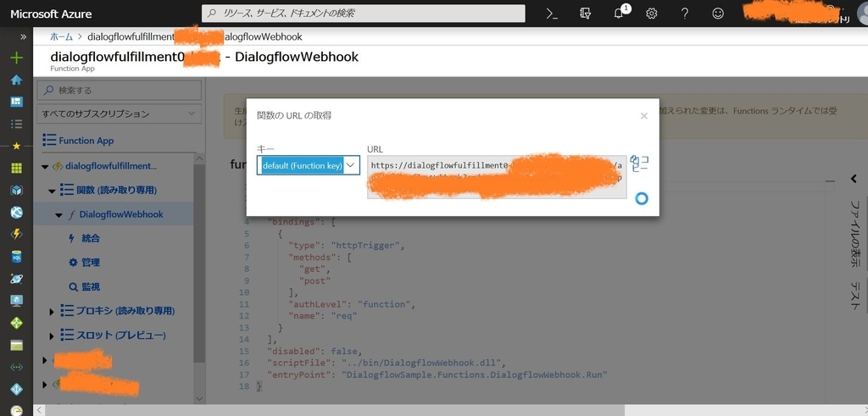Open Dashboard from sidebar icon
Screen dimensions: 868x416
(x=17, y=102)
